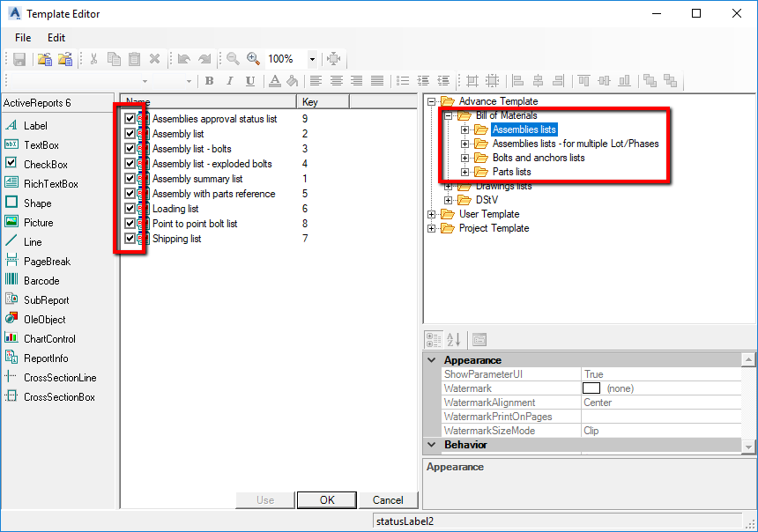Click the Save toolbar icon
This screenshot has width=758, height=532.
tap(19, 59)
